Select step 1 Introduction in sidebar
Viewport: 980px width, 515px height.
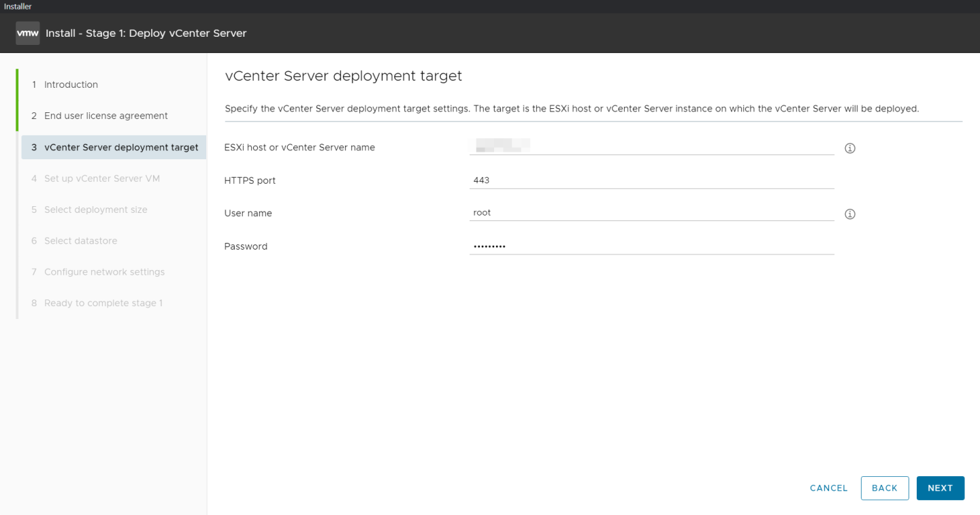click(x=70, y=84)
